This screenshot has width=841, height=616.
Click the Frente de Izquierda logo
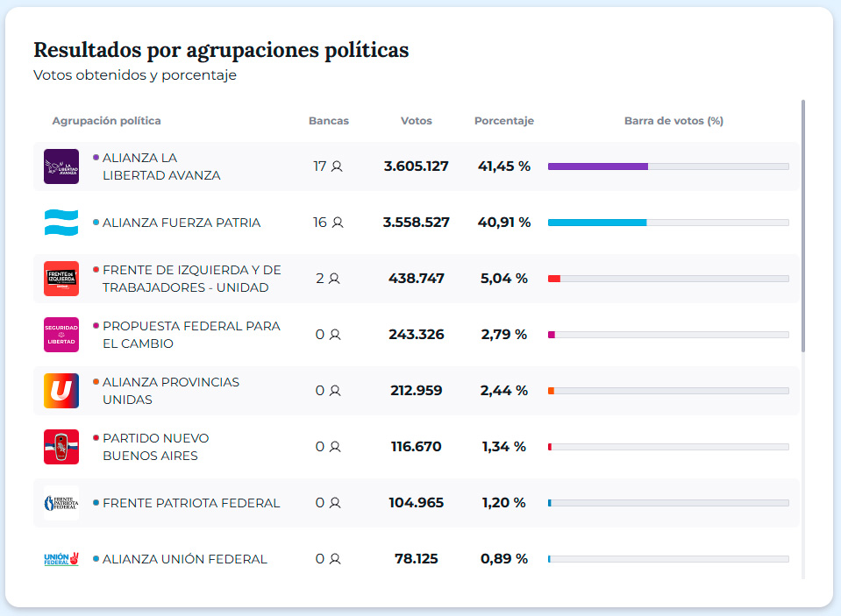click(x=61, y=279)
